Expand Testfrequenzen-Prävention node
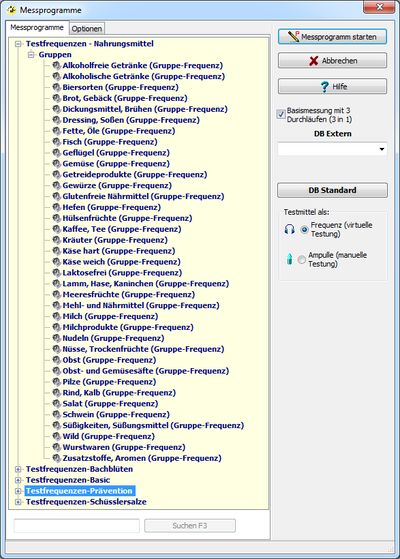Viewport: 400px width, 559px height. click(18, 491)
